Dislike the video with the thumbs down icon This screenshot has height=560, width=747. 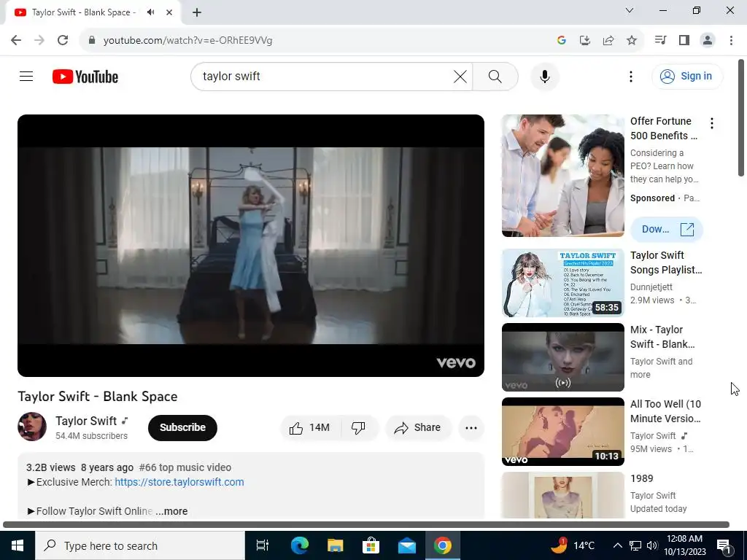point(359,427)
